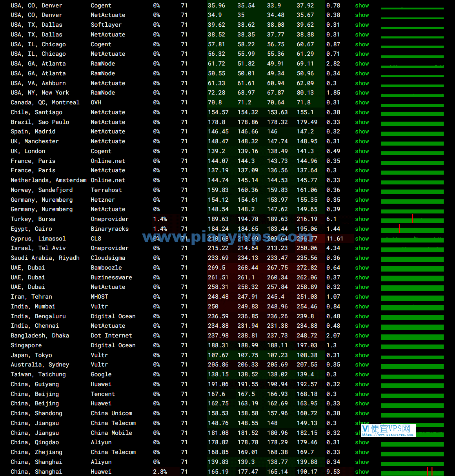This screenshot has height=476, width=455.
Task: Select the 'Terrahost' provider text
Action: coord(106,190)
